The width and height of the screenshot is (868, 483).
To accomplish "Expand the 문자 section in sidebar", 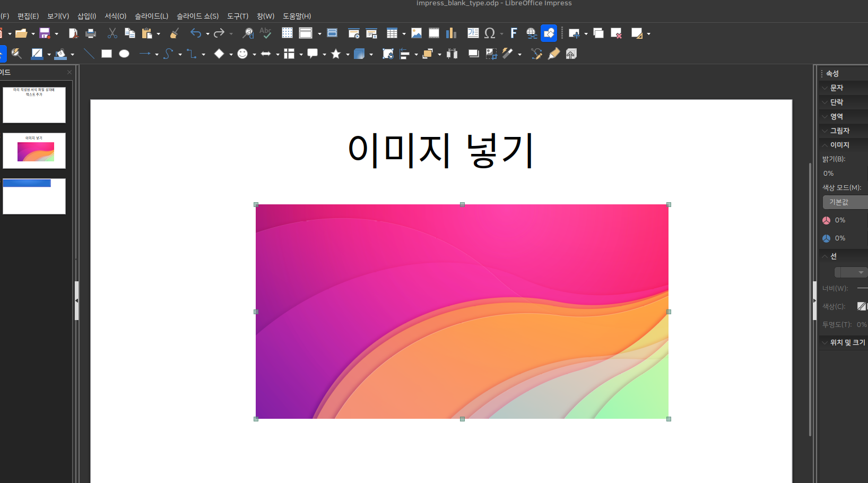I will pos(837,88).
